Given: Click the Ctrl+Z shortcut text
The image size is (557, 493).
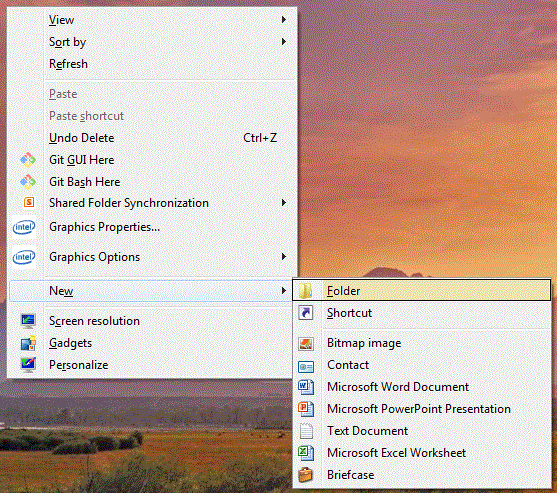Looking at the screenshot, I should point(260,138).
